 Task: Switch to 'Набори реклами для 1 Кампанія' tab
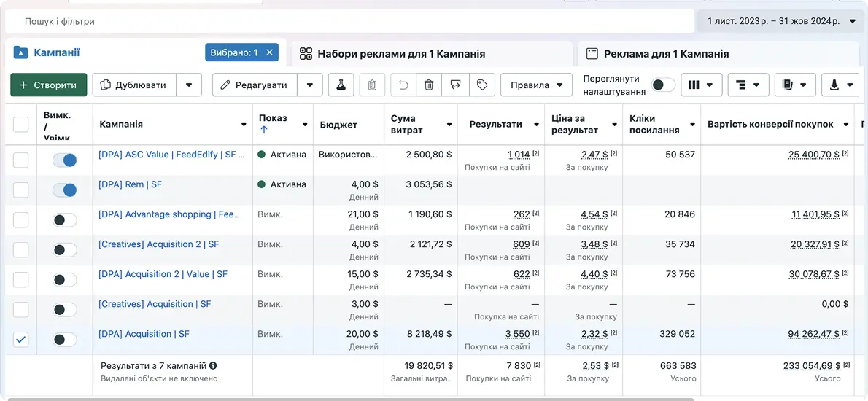401,54
